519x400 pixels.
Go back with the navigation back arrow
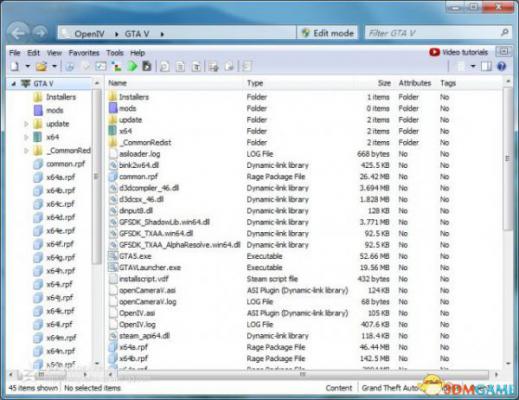19,33
